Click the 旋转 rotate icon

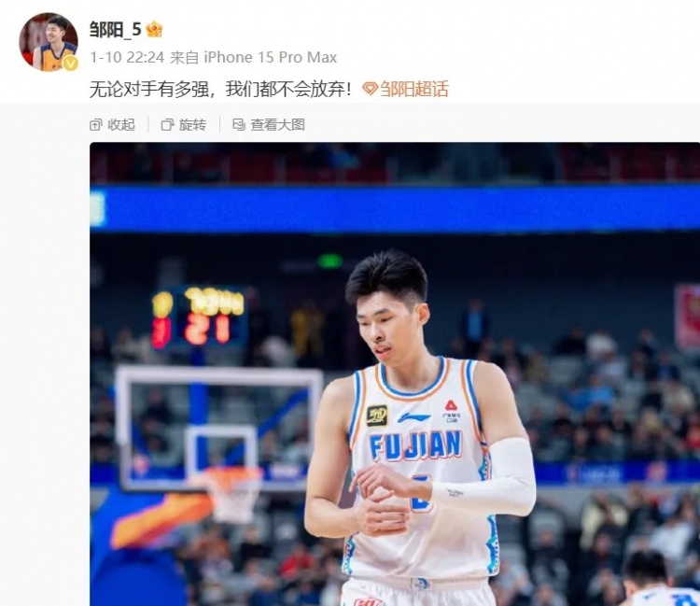point(167,124)
